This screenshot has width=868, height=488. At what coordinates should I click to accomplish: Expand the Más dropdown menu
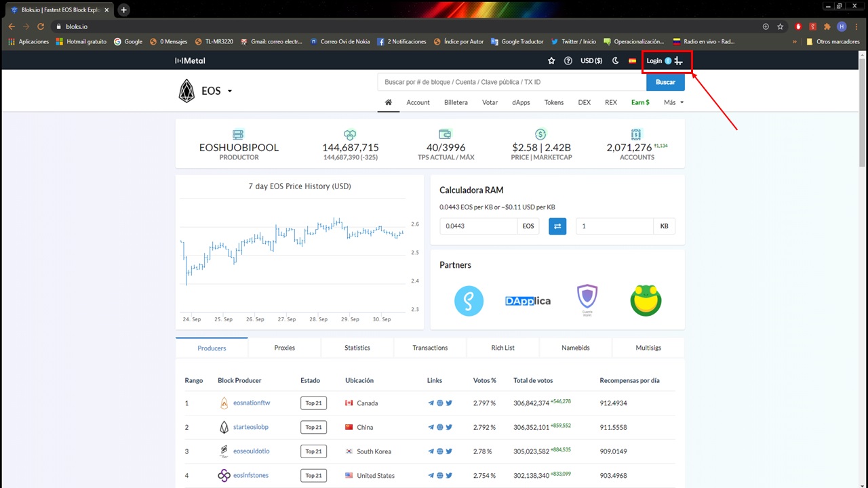coord(673,102)
